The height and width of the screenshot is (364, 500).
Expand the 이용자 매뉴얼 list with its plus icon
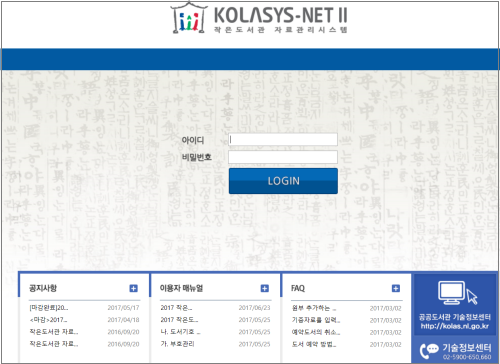[265, 288]
